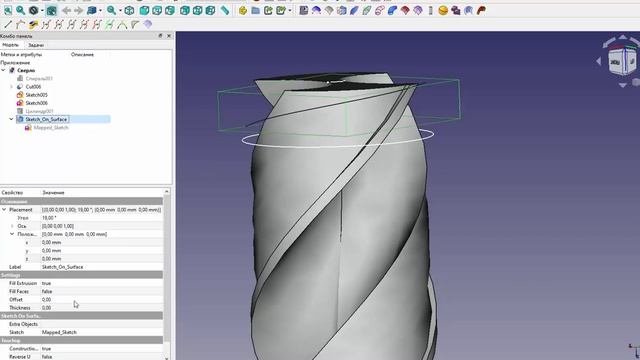The width and height of the screenshot is (640, 360).
Task: Switch to rear view
Action: [x=185, y=11]
